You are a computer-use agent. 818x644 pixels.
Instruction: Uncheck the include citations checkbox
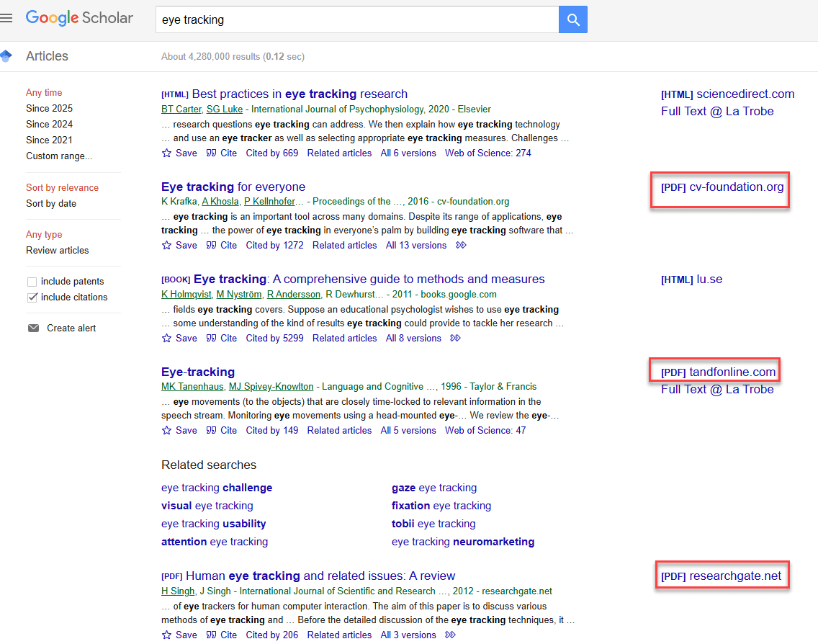pyautogui.click(x=32, y=298)
